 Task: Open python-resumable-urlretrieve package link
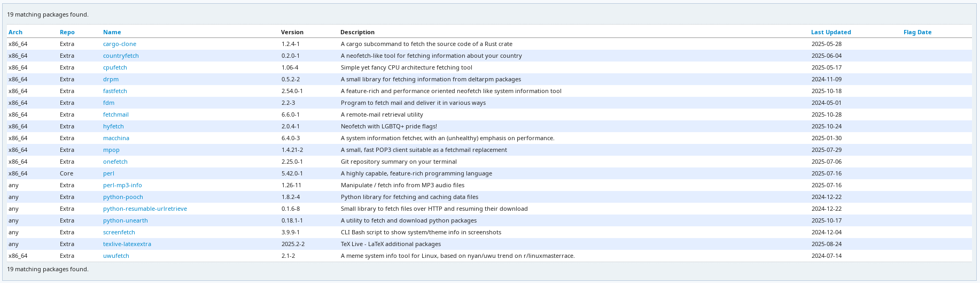click(x=145, y=209)
